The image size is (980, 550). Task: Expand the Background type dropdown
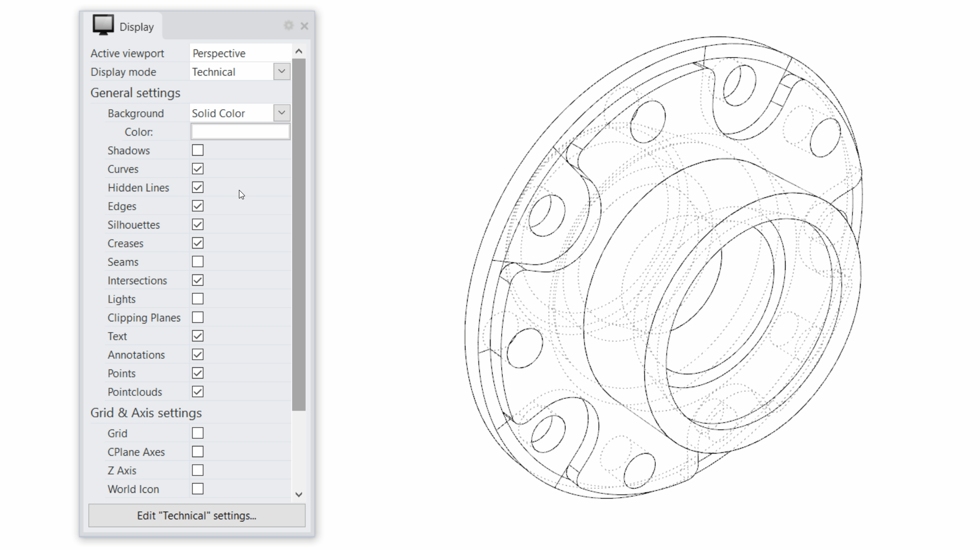(x=281, y=113)
